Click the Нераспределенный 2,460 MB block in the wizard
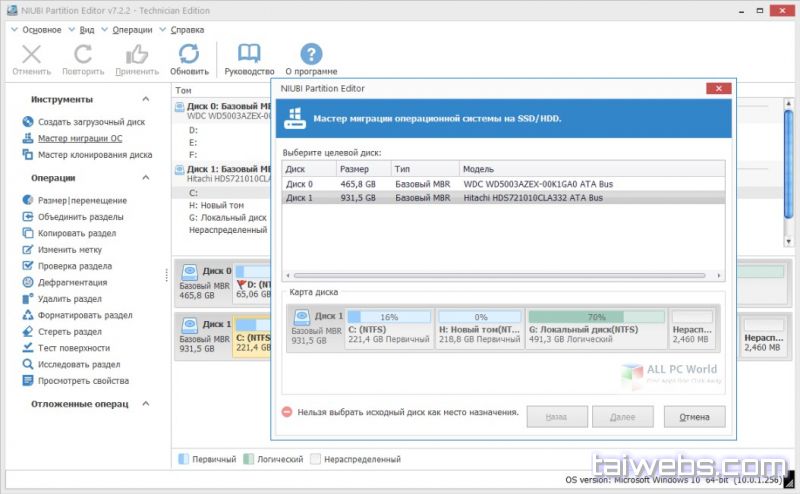This screenshot has height=494, width=800. [x=692, y=328]
